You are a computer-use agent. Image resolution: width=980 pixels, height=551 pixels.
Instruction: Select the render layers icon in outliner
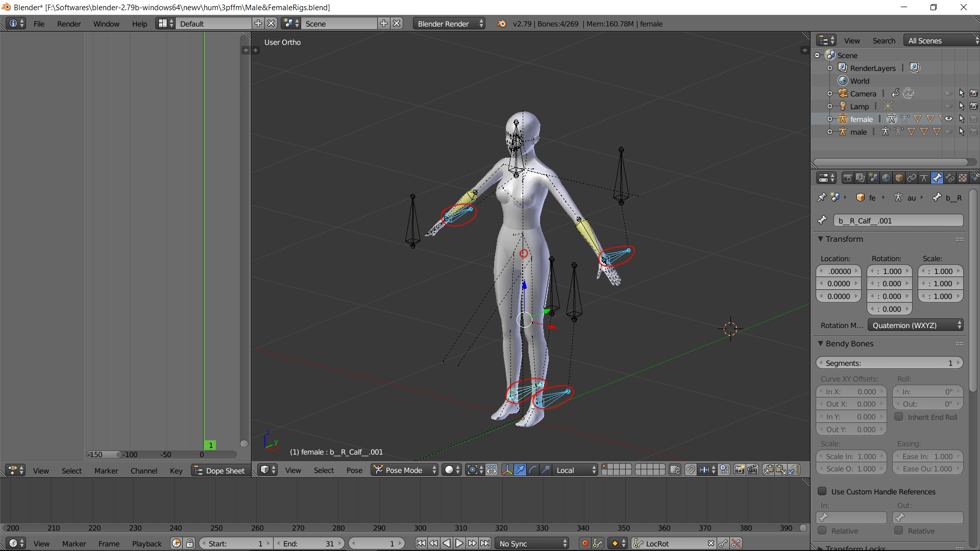(843, 67)
